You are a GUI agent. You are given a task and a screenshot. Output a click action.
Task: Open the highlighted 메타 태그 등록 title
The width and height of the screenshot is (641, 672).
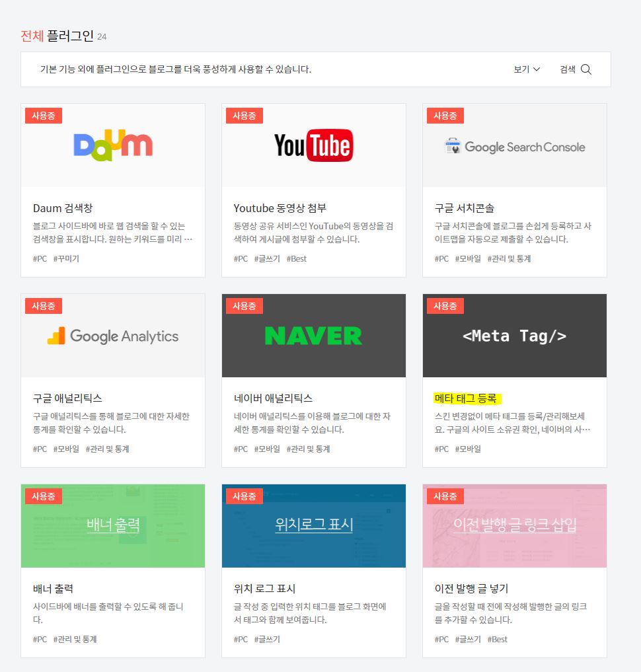point(466,398)
